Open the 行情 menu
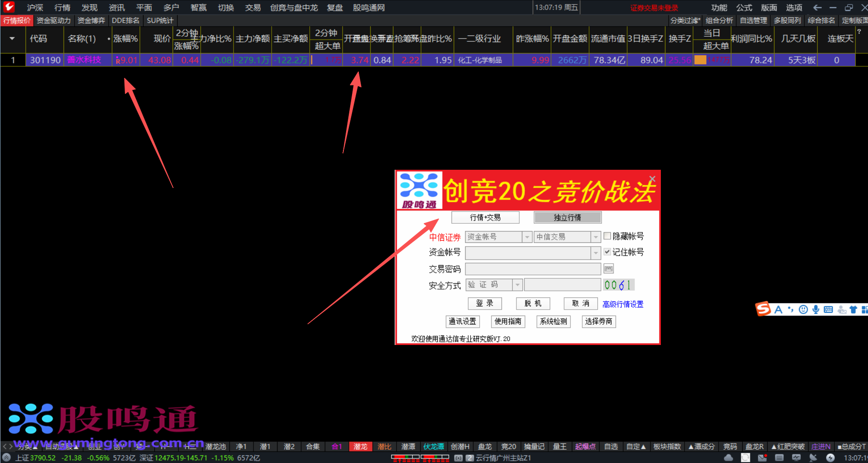 62,7
